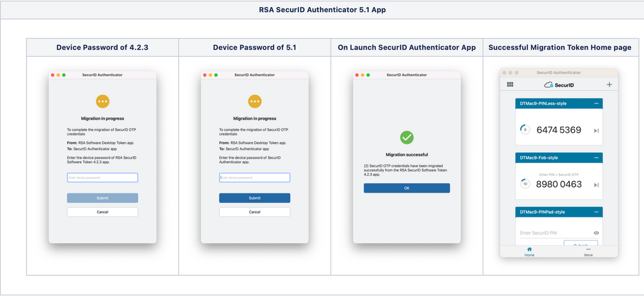Toggle PIN visibility eye icon
Viewport: 644px width, 296px height.
(x=596, y=233)
